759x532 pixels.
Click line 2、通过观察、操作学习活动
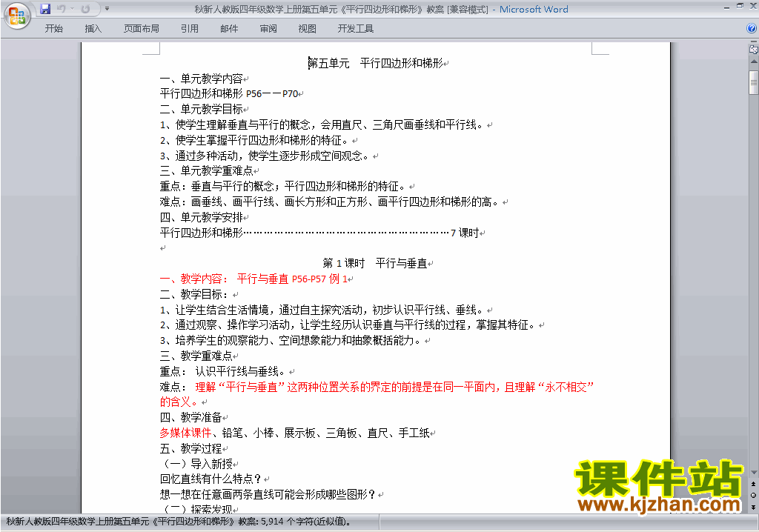349,325
